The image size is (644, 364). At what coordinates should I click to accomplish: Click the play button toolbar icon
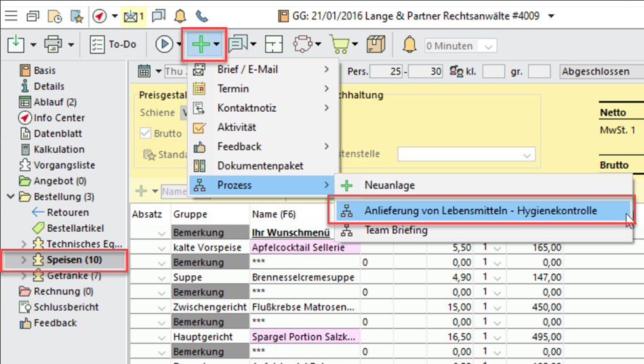[x=163, y=45]
